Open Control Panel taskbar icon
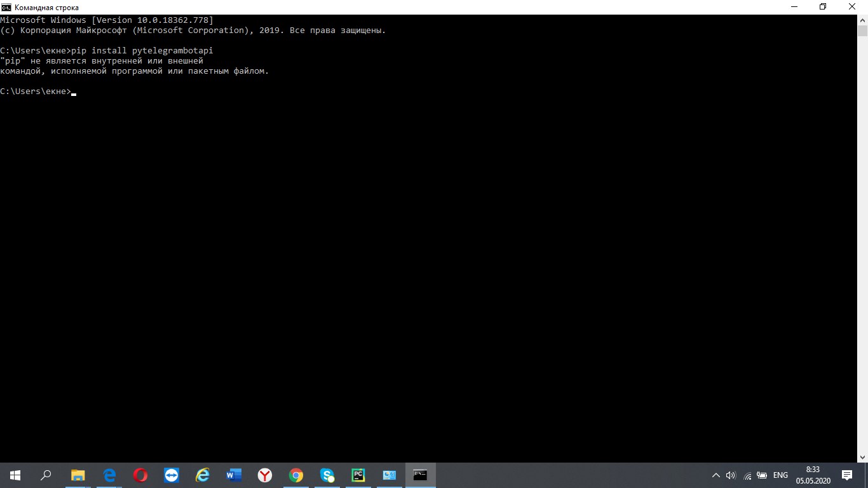Viewport: 868px width, 488px height. (389, 475)
